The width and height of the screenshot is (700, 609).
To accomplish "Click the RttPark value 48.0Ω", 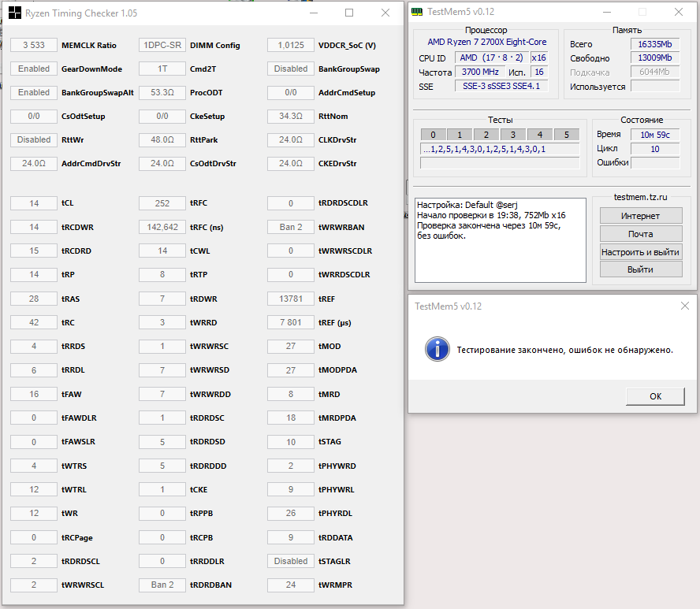I will click(162, 139).
